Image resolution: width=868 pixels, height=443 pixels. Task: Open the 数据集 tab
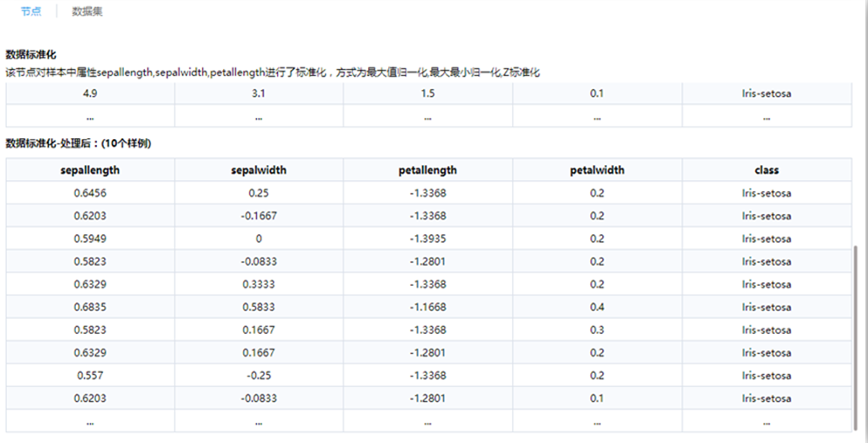click(x=87, y=11)
